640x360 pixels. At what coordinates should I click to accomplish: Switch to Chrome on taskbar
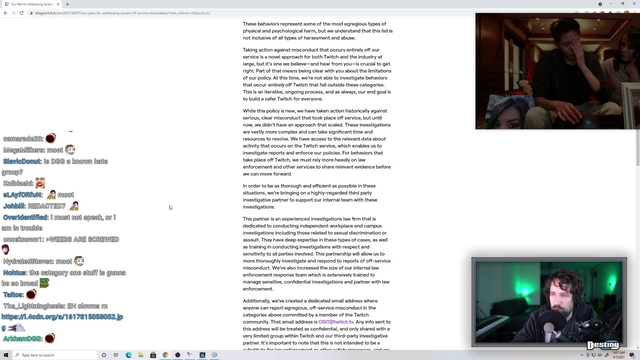(165, 355)
